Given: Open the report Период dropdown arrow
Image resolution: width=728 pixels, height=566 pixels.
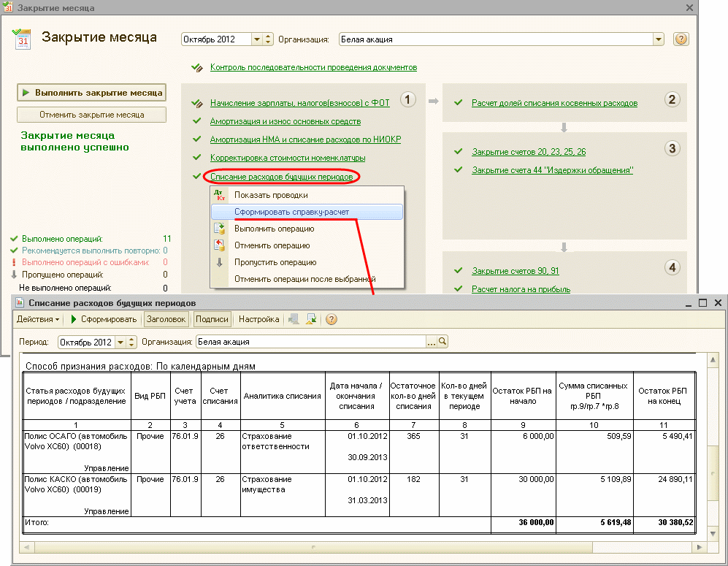Looking at the screenshot, I should click(120, 342).
